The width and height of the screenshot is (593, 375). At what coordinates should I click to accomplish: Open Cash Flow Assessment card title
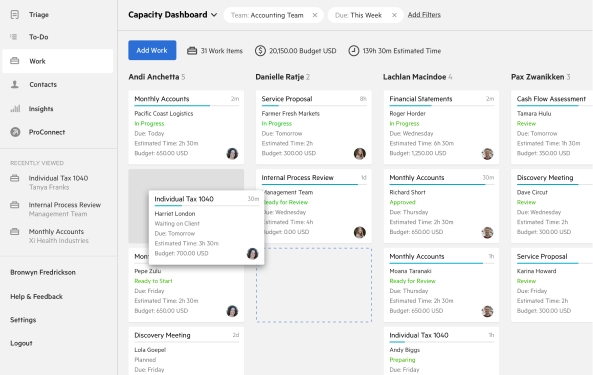point(551,99)
